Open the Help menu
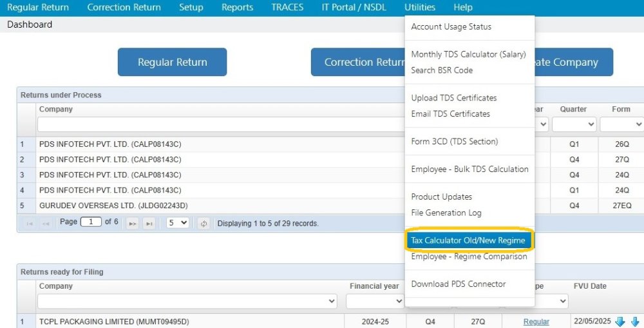 (x=463, y=7)
